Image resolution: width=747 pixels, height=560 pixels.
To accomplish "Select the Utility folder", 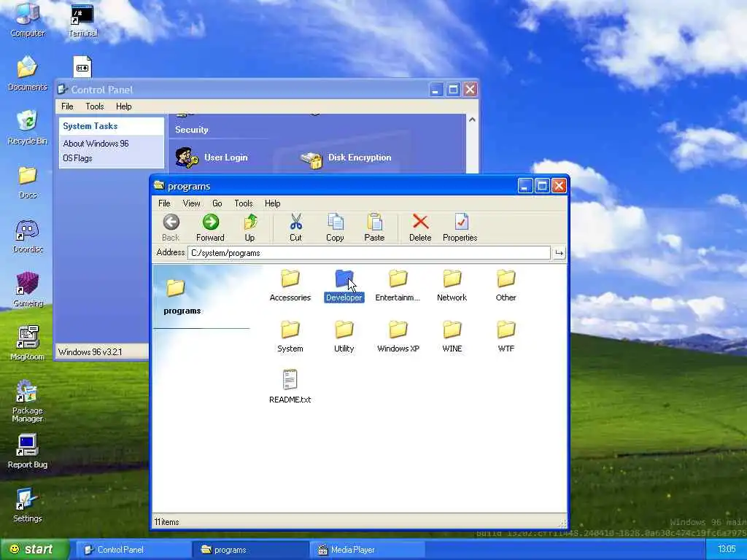I will (344, 336).
